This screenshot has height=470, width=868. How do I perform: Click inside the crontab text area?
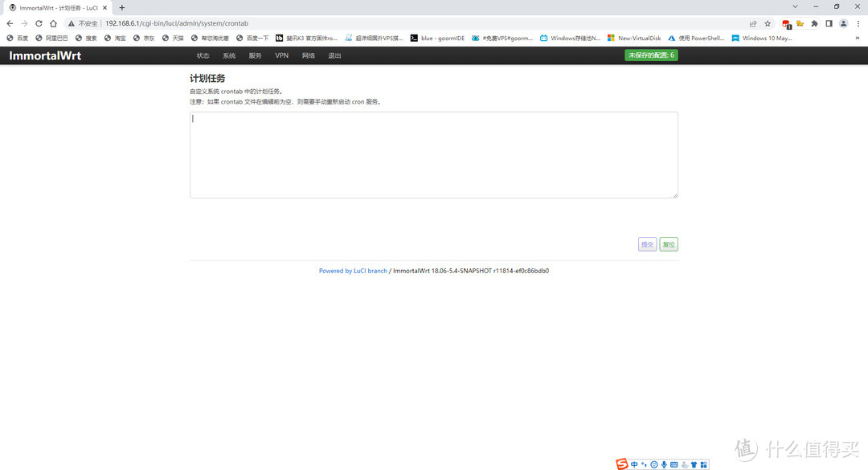(434, 154)
